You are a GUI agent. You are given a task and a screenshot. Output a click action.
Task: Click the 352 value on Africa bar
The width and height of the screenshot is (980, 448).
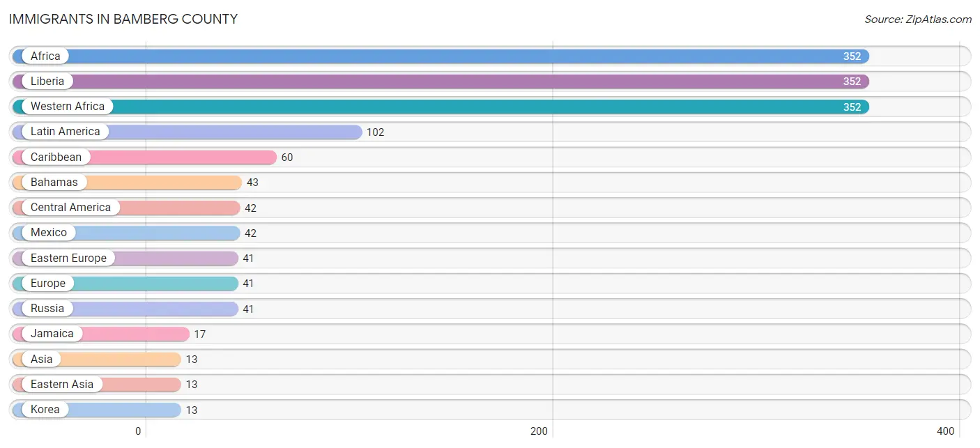point(852,56)
